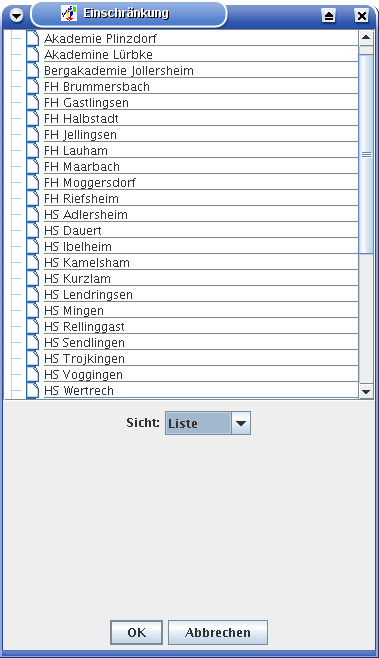Click the scroll up arrow of list

[366, 38]
